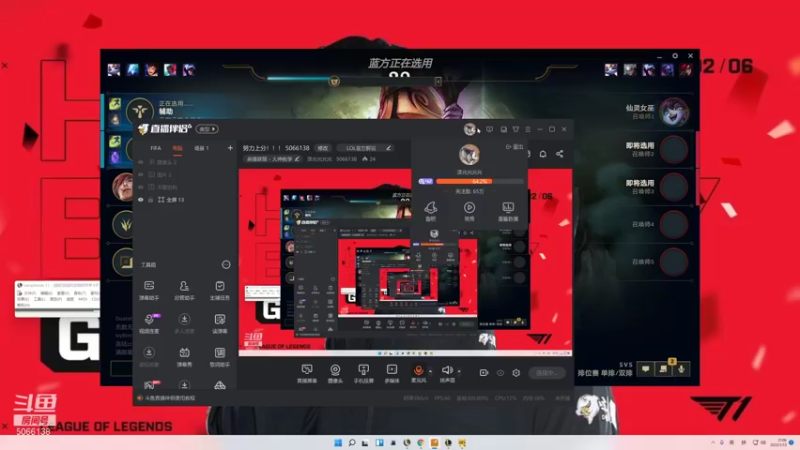
Task: Open the 歌词助手 tool icon
Action: click(220, 357)
